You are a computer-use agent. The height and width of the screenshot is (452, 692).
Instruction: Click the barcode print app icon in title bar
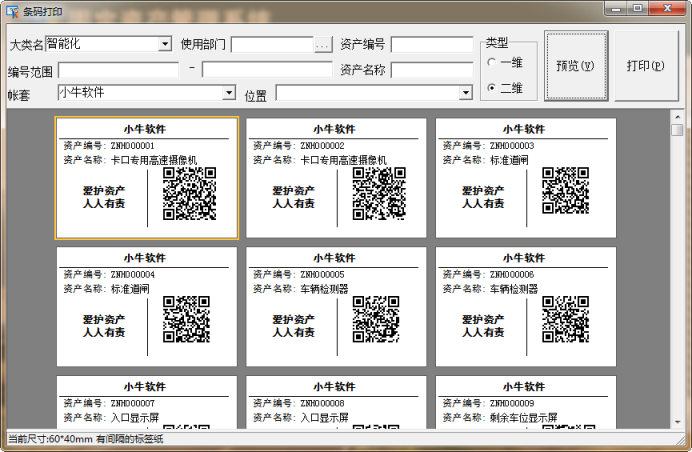pos(11,10)
